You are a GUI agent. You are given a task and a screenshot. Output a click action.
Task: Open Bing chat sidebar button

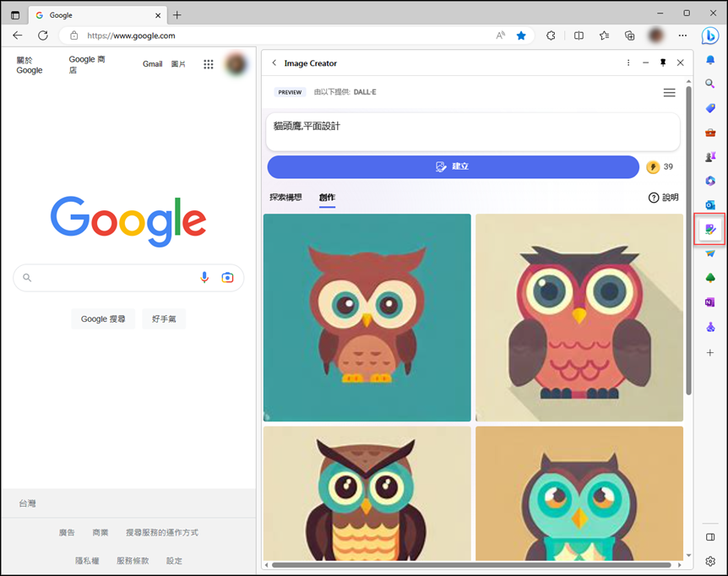coord(710,35)
